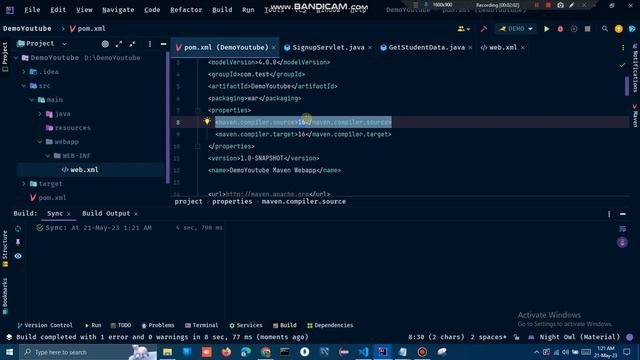
Task: Switch to Build Output tab
Action: [106, 213]
